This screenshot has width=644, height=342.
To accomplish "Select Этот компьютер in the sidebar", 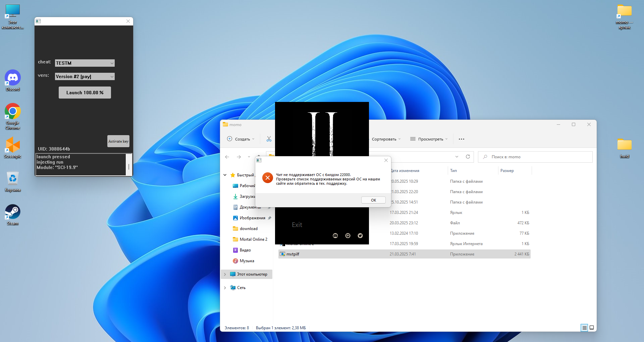I will click(247, 274).
